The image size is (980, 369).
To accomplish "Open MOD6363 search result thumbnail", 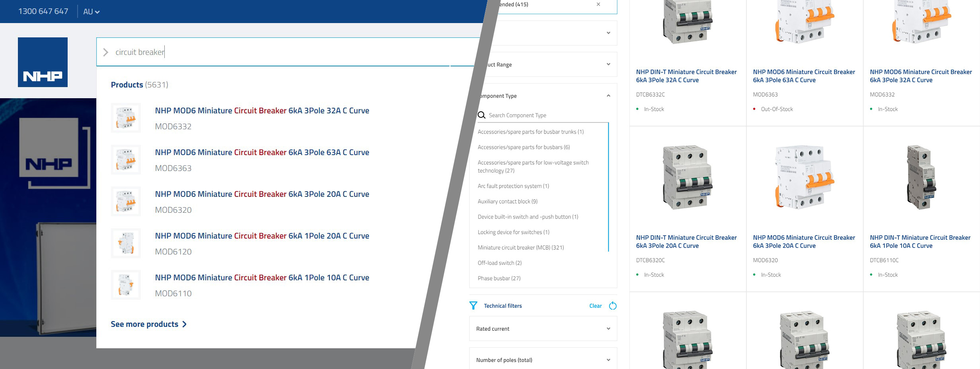I will (126, 160).
